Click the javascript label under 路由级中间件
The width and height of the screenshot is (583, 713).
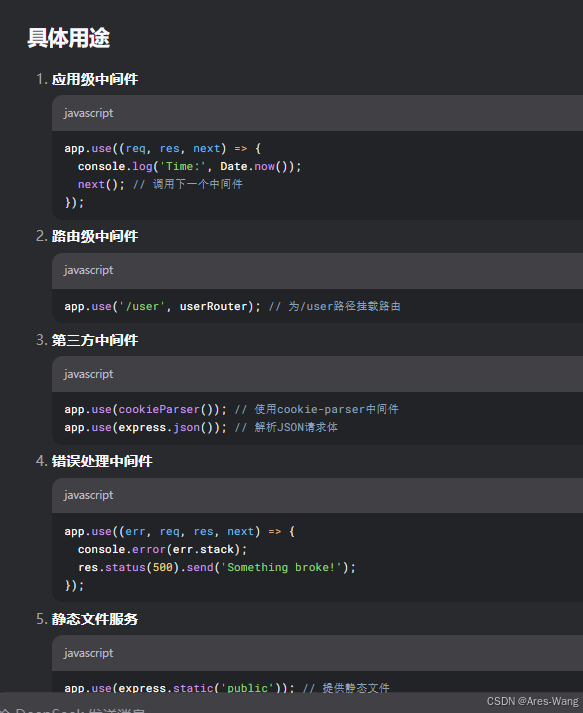pyautogui.click(x=88, y=270)
